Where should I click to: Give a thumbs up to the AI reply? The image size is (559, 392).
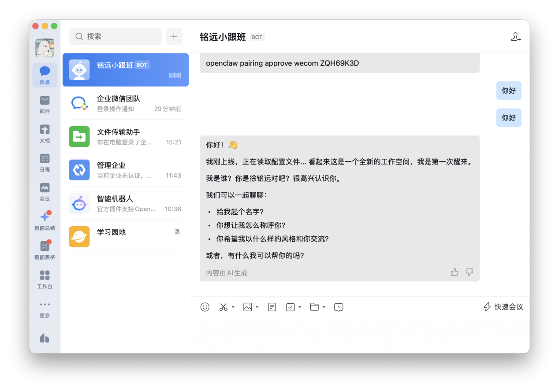pyautogui.click(x=455, y=272)
